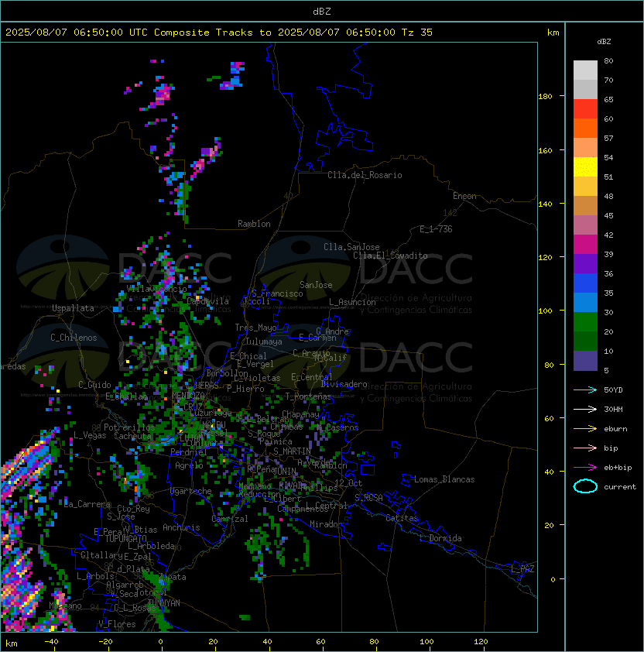Select the light blue 30-35 dBZ swatch
Screen dimensions: 644x652
585,303
